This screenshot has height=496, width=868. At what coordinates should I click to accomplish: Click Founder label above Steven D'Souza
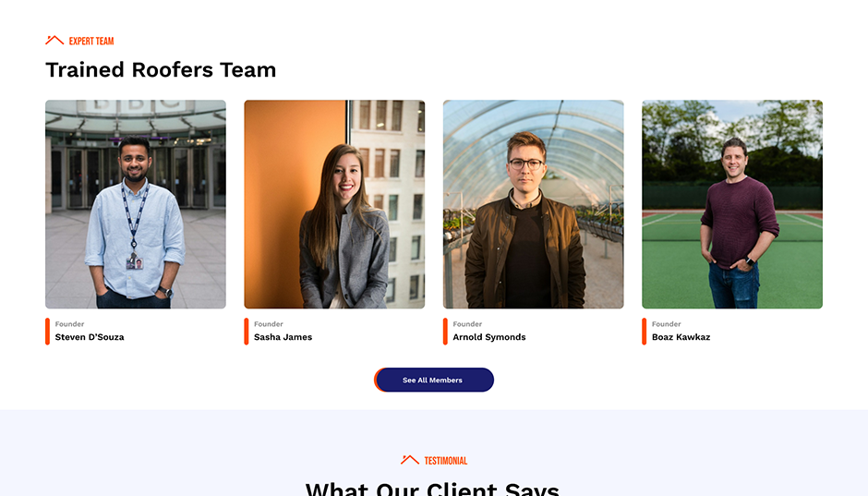(70, 324)
